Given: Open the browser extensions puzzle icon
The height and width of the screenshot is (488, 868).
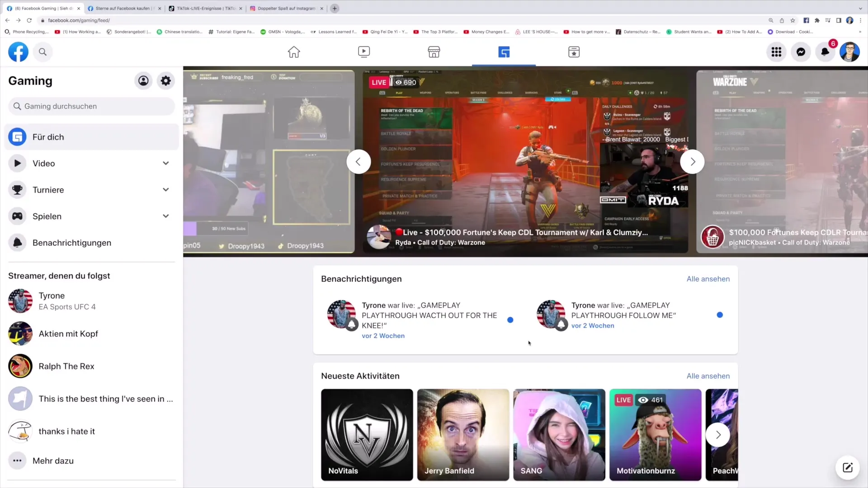Looking at the screenshot, I should pos(817,20).
